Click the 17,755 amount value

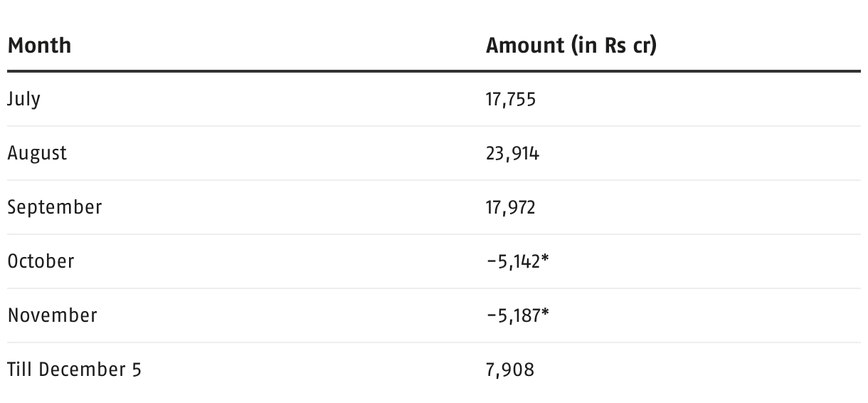[x=511, y=99]
